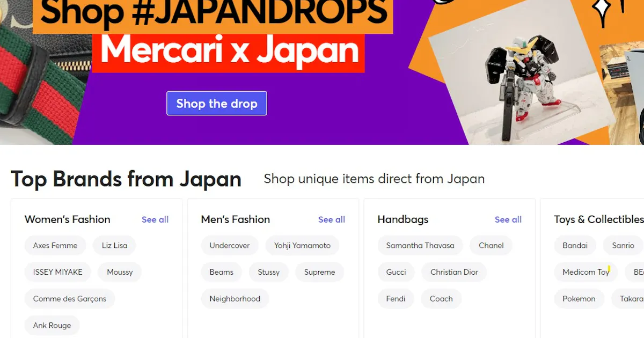Select the Yohji Yamamoto brand chip
This screenshot has height=338, width=644.
click(303, 246)
